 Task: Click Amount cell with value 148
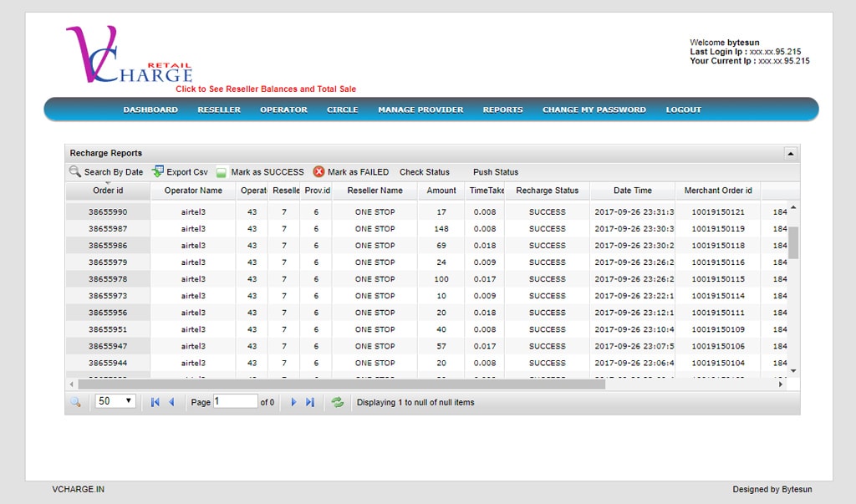(x=441, y=229)
